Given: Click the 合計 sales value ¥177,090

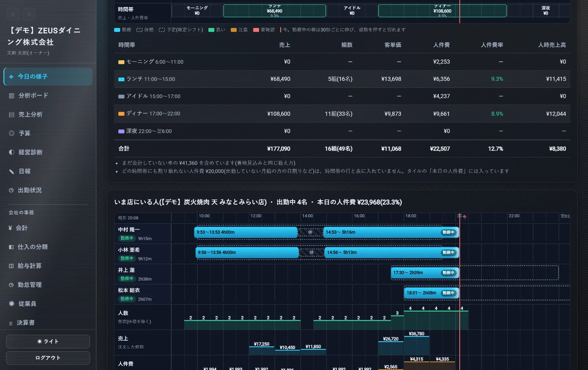Looking at the screenshot, I should 279,149.
